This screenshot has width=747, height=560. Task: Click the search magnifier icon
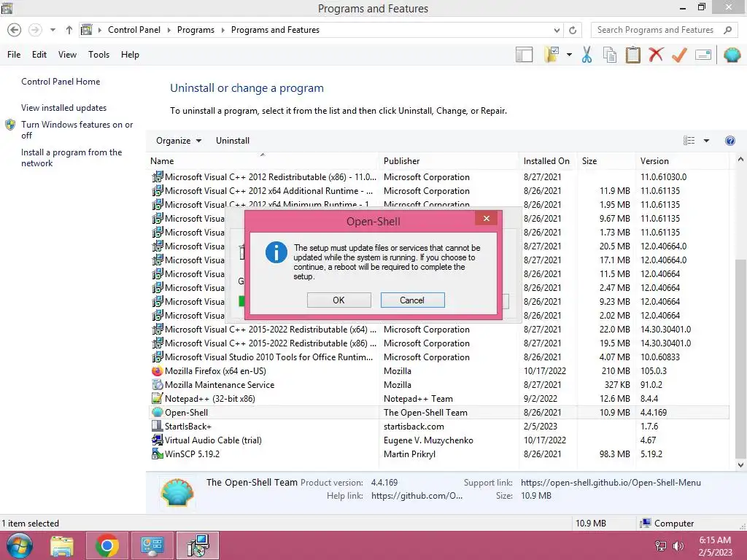point(727,30)
